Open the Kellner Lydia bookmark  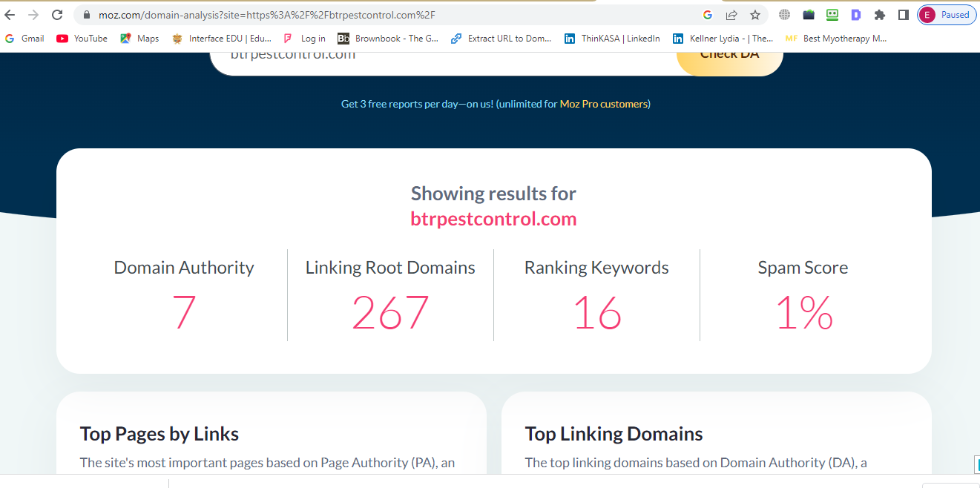tap(723, 39)
